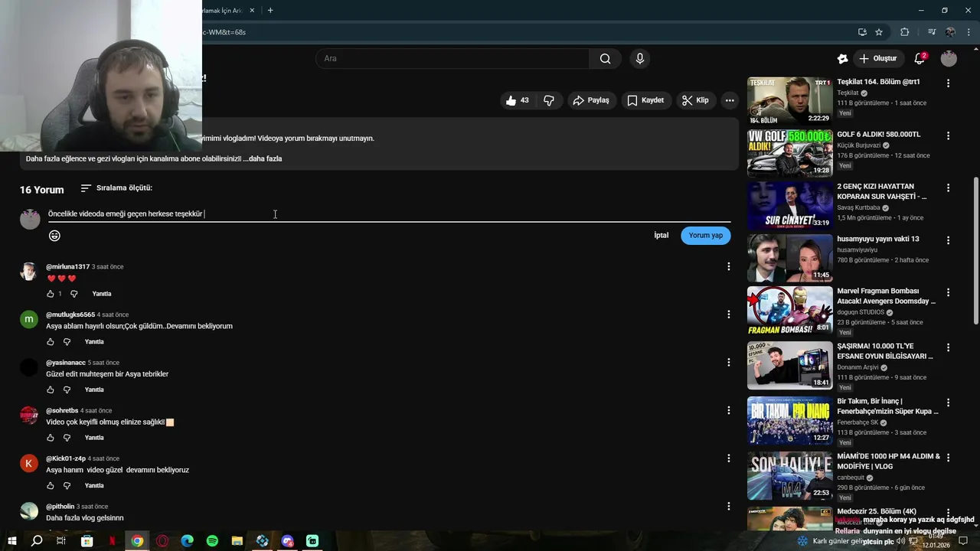Image resolution: width=980 pixels, height=551 pixels.
Task: Click the install app icon in address bar
Action: (x=862, y=32)
